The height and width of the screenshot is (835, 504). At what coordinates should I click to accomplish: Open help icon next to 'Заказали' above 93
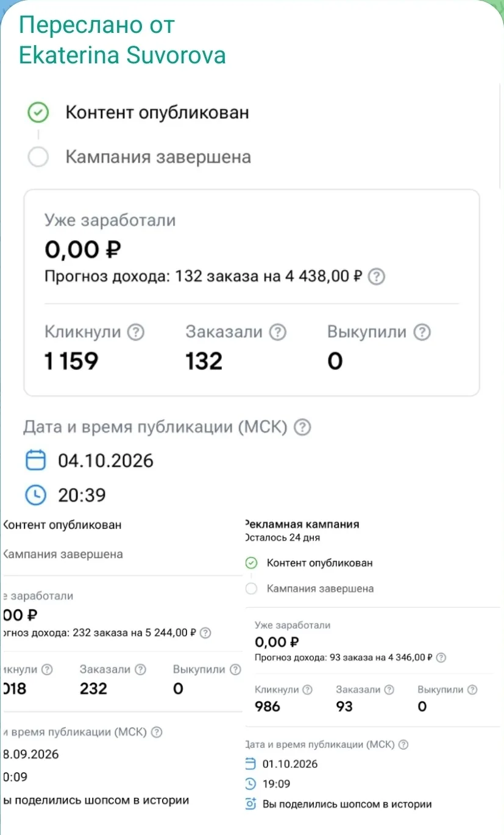[389, 690]
